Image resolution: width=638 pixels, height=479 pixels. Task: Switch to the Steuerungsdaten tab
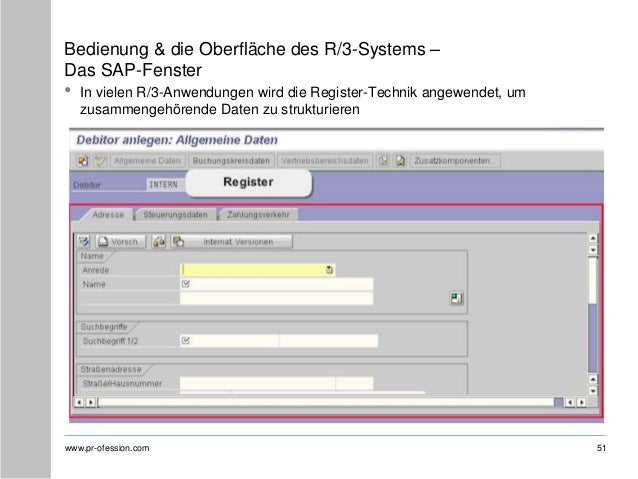point(175,214)
